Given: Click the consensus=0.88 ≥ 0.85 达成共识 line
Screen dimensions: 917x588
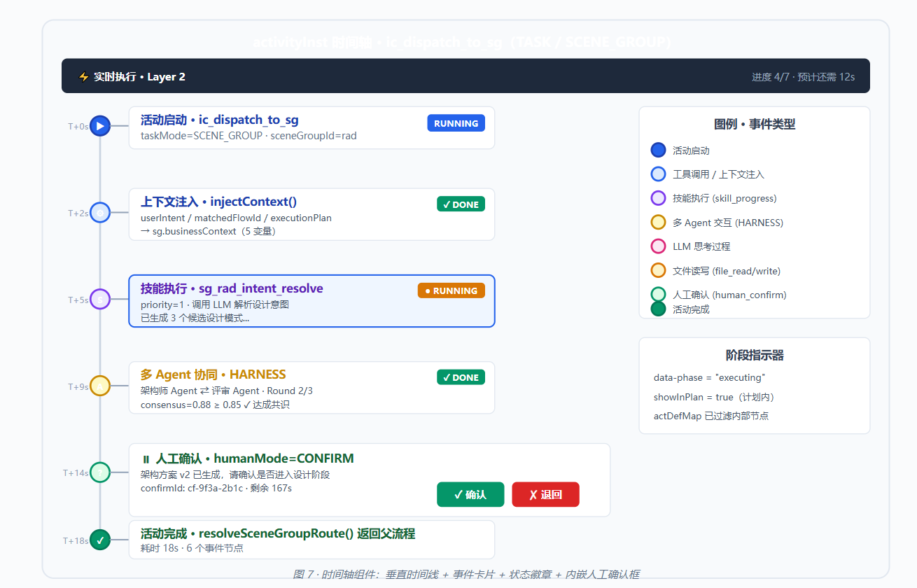Looking at the screenshot, I should (215, 405).
